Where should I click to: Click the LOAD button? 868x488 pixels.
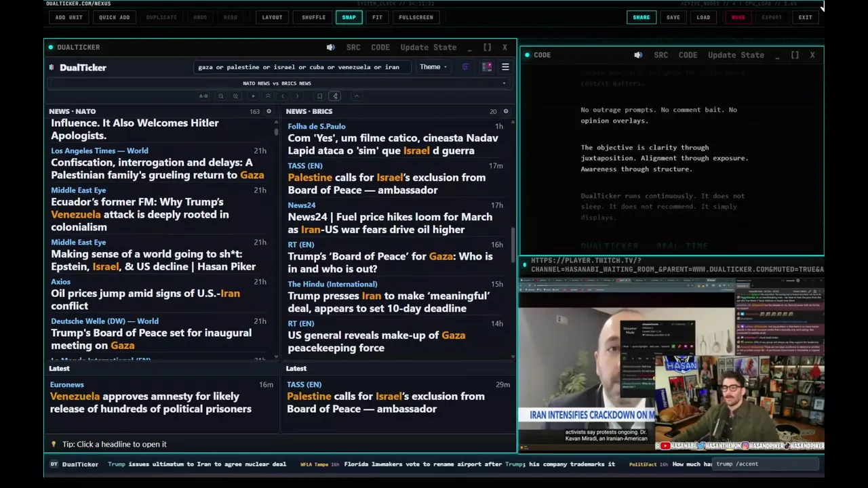click(x=703, y=17)
